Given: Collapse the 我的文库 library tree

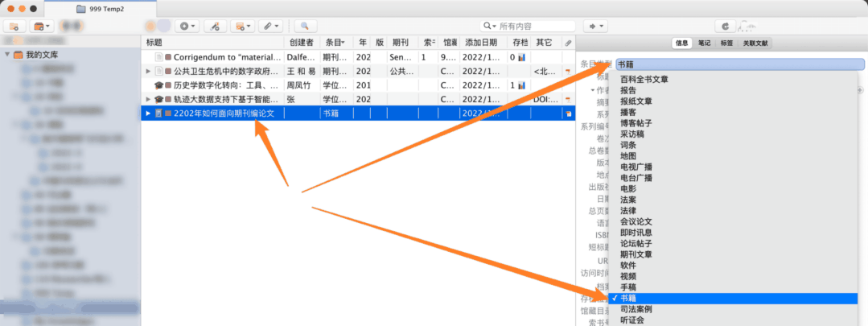Looking at the screenshot, I should 7,55.
